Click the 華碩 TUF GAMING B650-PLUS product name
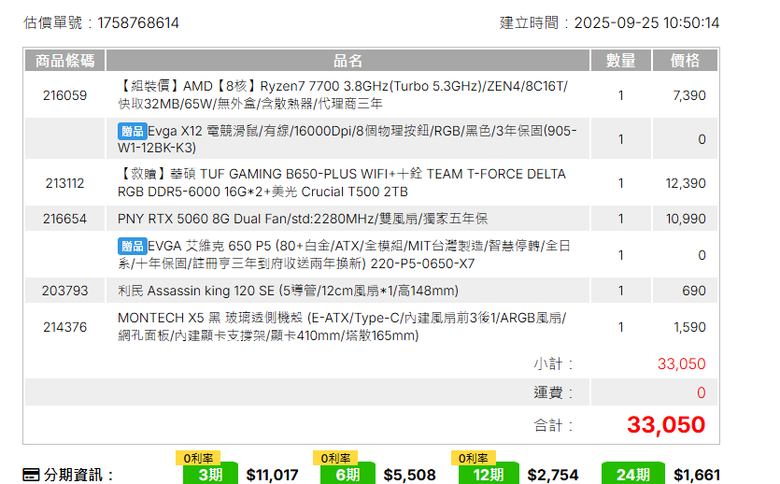The image size is (780, 484). tap(342, 183)
